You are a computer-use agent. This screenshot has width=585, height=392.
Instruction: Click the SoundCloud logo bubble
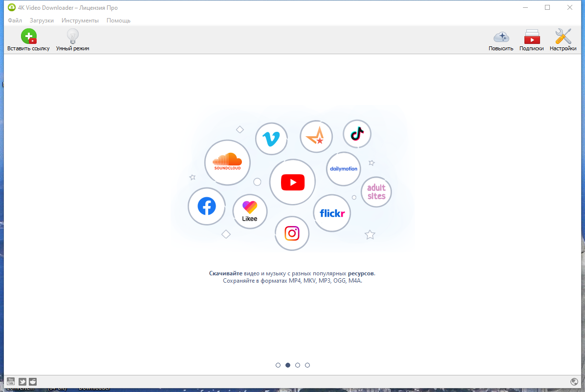tap(227, 163)
